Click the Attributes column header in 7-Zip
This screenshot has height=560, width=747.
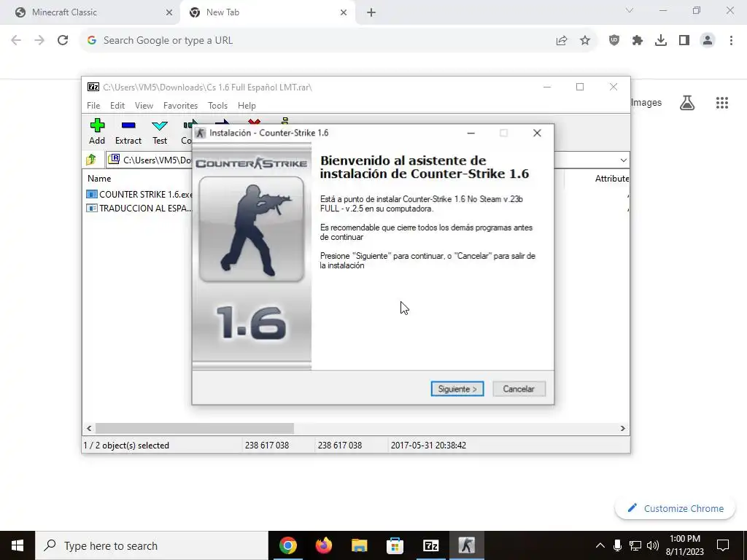coord(612,179)
